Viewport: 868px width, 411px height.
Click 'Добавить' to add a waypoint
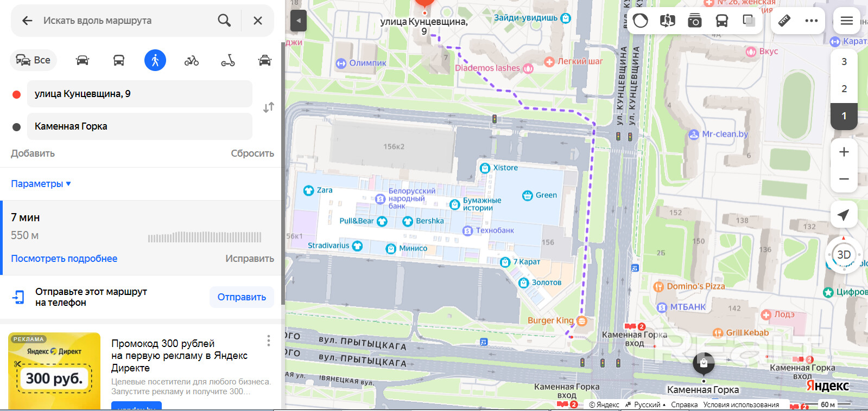(x=33, y=153)
